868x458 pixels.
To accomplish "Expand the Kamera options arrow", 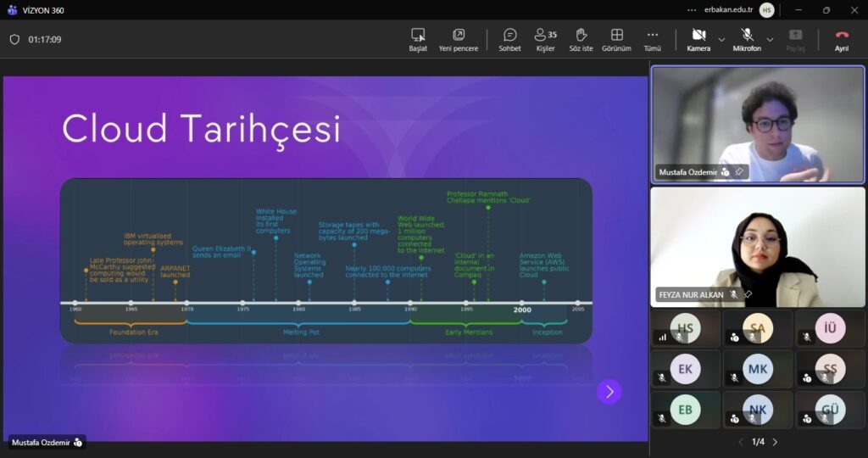I will coord(721,40).
